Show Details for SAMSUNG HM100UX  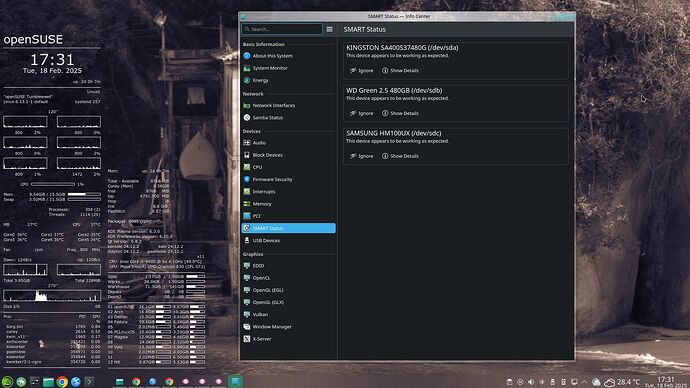(400, 156)
